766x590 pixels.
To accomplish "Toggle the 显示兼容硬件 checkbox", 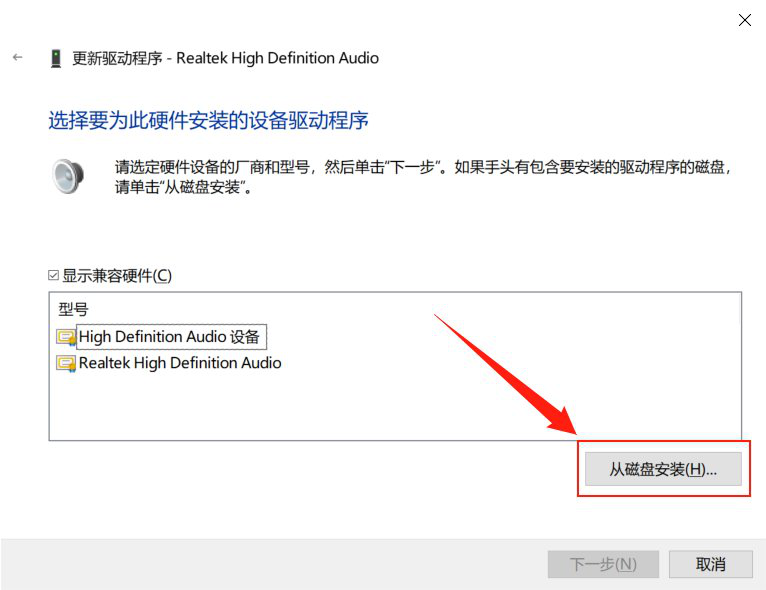I will point(53,275).
